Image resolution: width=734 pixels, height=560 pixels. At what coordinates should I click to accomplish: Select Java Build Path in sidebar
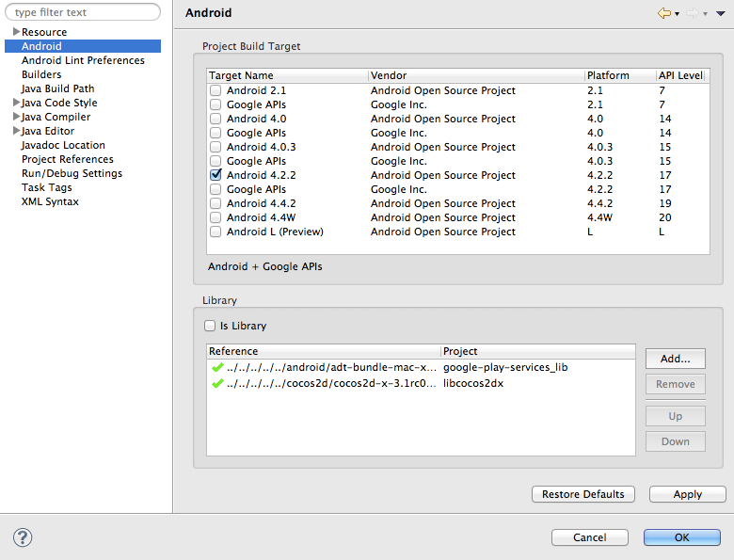pyautogui.click(x=57, y=88)
